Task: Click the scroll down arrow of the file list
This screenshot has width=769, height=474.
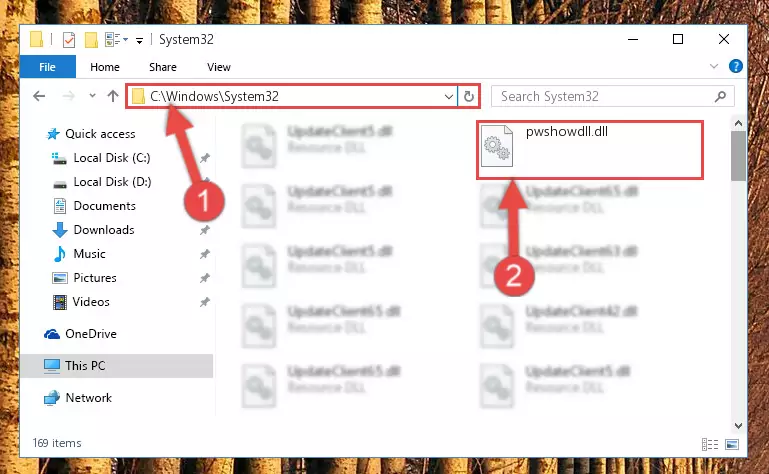Action: tap(738, 426)
